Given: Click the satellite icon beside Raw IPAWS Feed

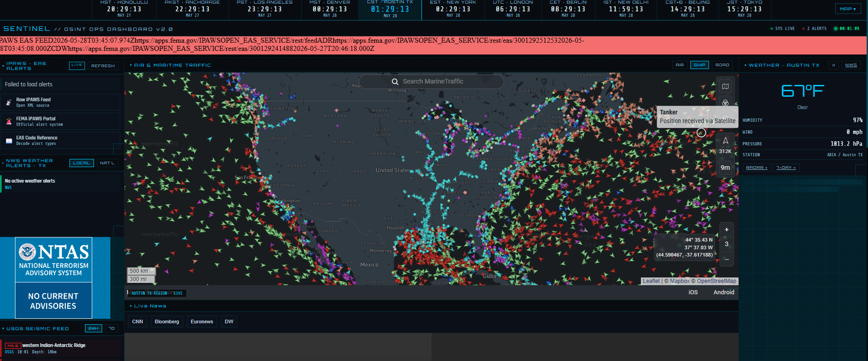Looking at the screenshot, I should pos(9,103).
